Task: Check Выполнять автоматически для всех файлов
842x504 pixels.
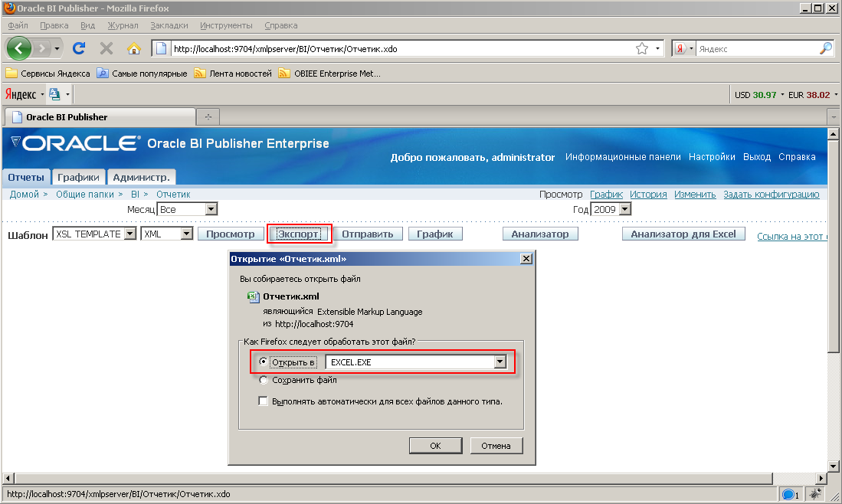Action: pyautogui.click(x=263, y=401)
